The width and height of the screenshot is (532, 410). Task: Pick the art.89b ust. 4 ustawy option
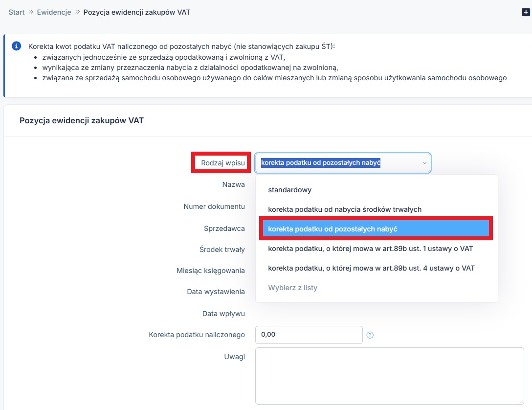[x=371, y=268]
